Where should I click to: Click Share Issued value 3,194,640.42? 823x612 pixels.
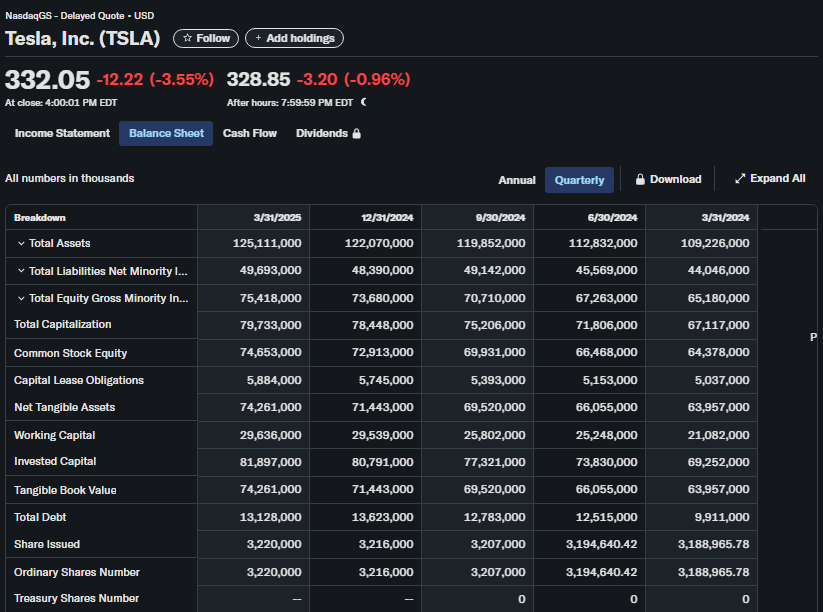(602, 544)
